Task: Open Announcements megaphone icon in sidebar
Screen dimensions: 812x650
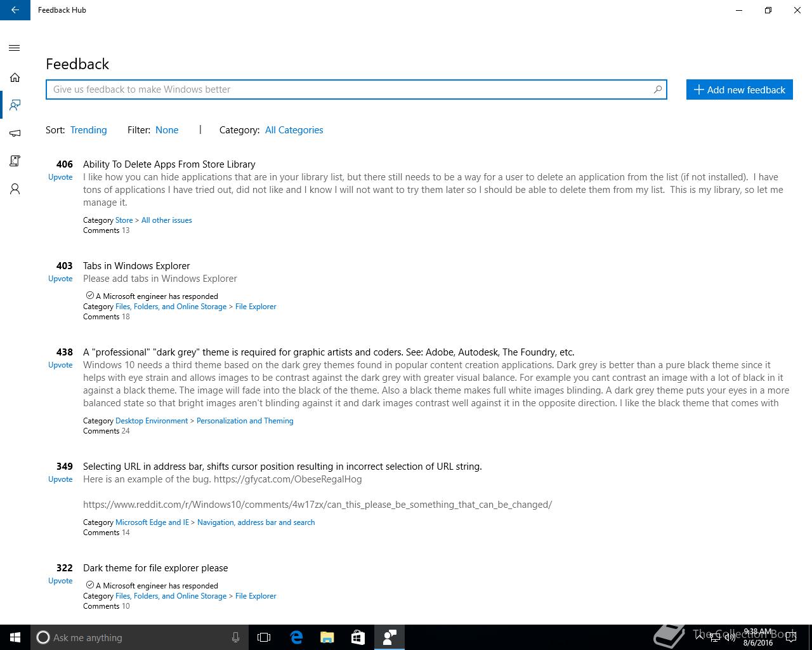Action: coord(15,133)
